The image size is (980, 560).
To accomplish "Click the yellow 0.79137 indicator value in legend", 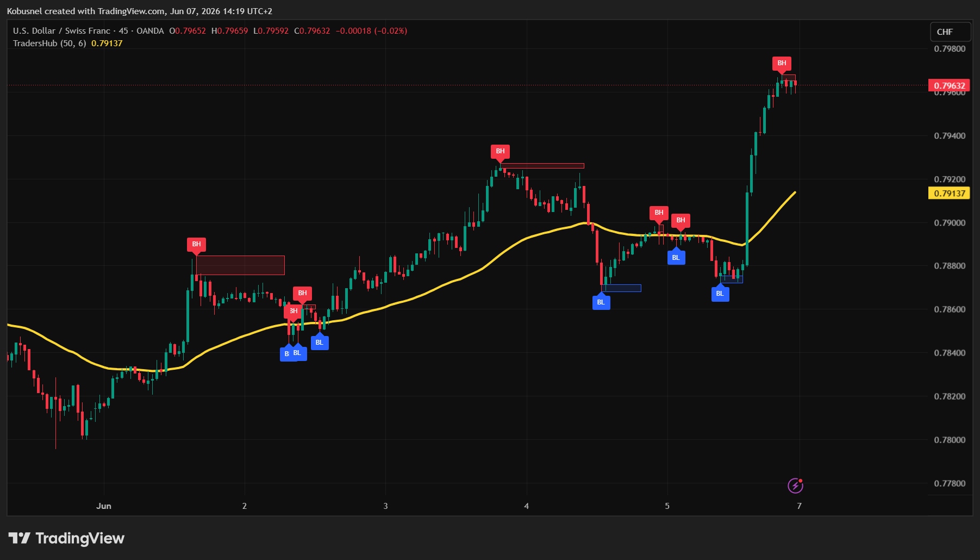I will (107, 43).
